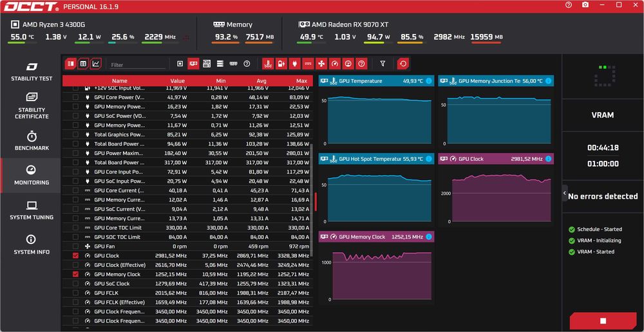Screen dimensions: 644x332
Task: Check the GPU FCLK (Effective) checkbox
Action: point(75,302)
